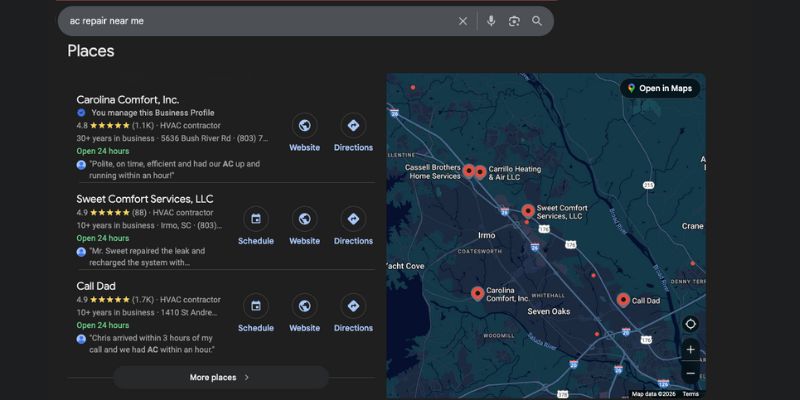Clear the search query with the X icon
Screen dimensions: 800x400
pyautogui.click(x=462, y=21)
